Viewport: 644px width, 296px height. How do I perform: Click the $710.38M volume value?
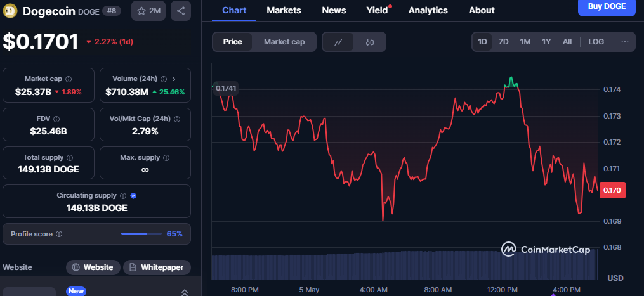tap(126, 92)
